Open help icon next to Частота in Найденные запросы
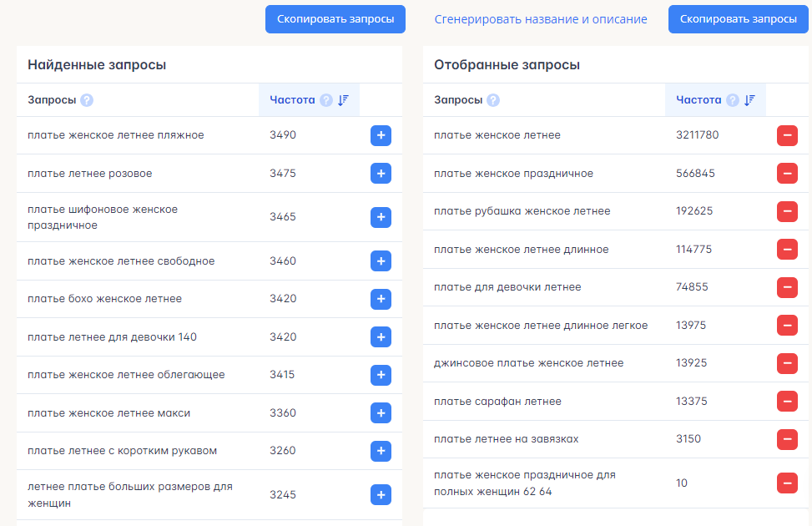This screenshot has width=812, height=526. coord(325,100)
